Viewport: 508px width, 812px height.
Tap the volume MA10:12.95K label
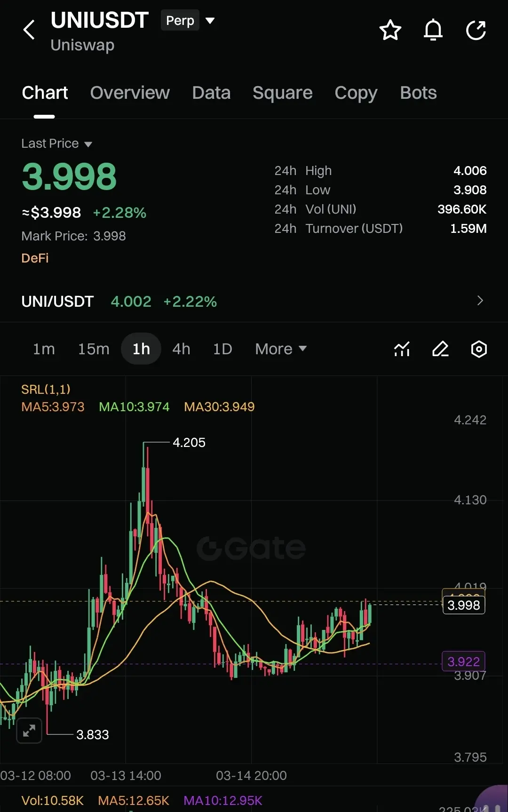tap(223, 801)
